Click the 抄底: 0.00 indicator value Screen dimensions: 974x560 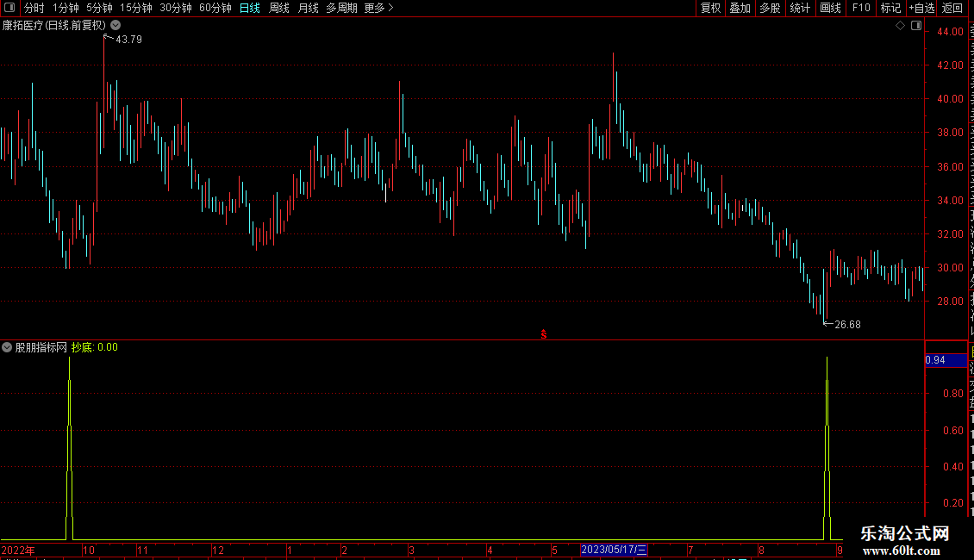tap(95, 347)
